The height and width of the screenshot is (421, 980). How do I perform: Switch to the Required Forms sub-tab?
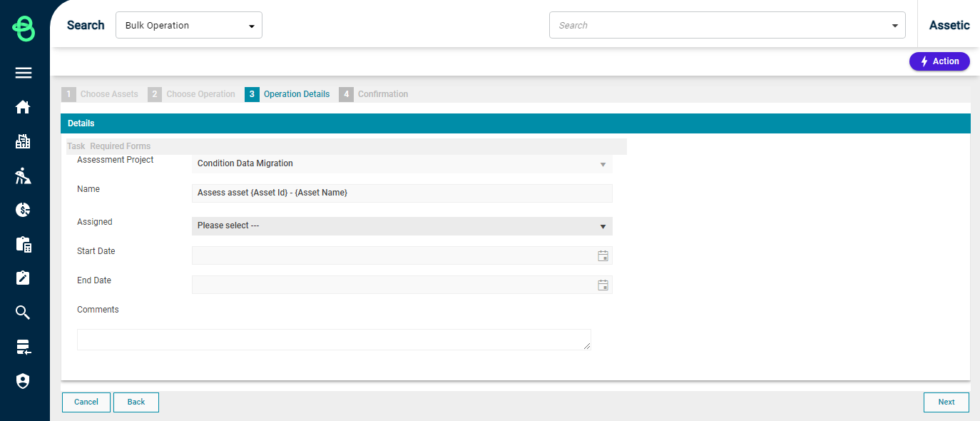point(120,146)
